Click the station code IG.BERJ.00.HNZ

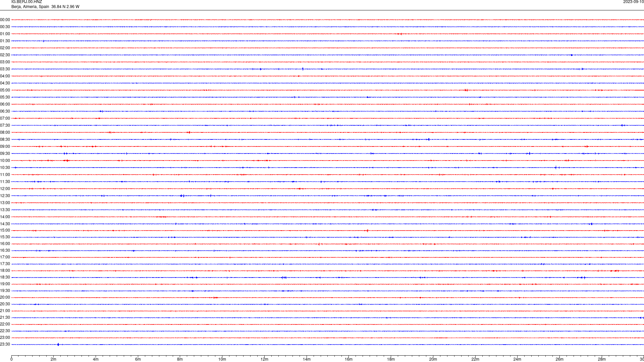(27, 2)
